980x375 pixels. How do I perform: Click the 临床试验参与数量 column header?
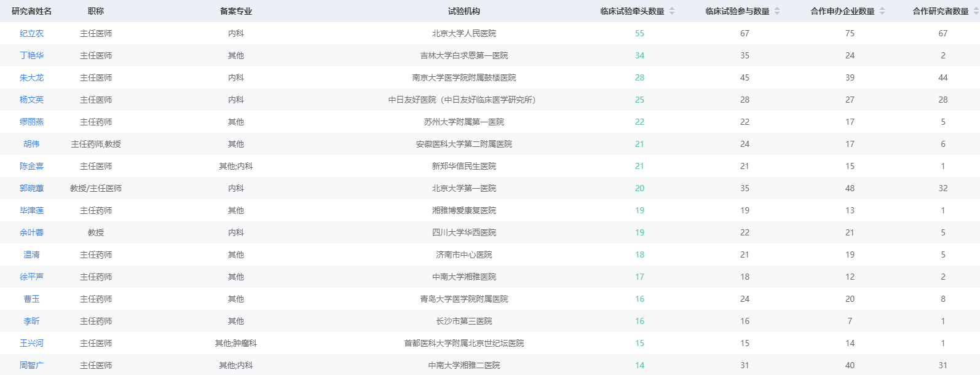coord(738,11)
